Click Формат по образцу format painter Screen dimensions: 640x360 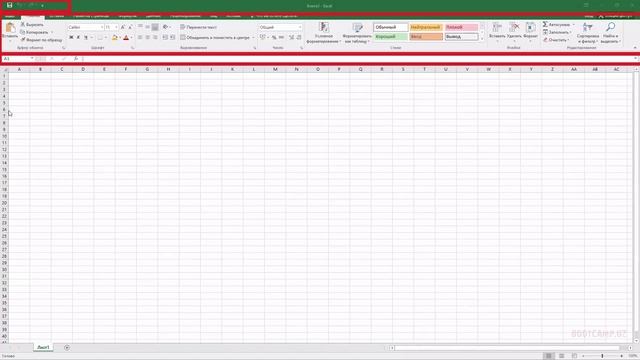41,40
